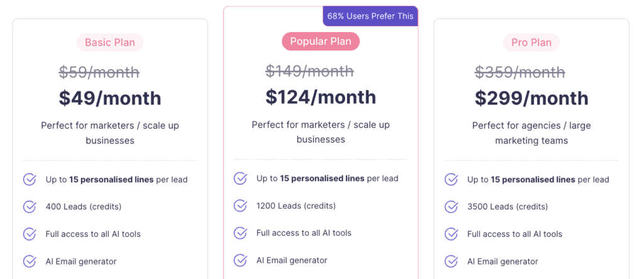Click the 68% Users Prefer This banner
644x279 pixels.
[370, 16]
